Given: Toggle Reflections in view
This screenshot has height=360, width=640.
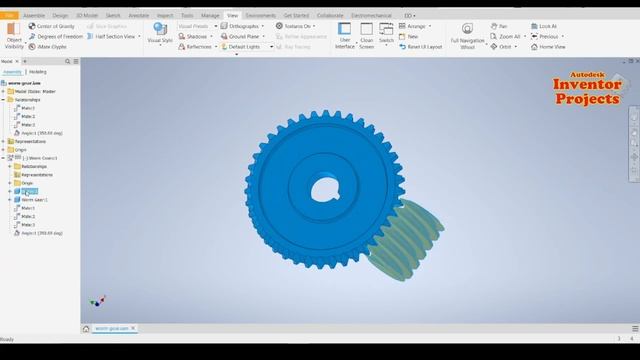Looking at the screenshot, I should (195, 47).
